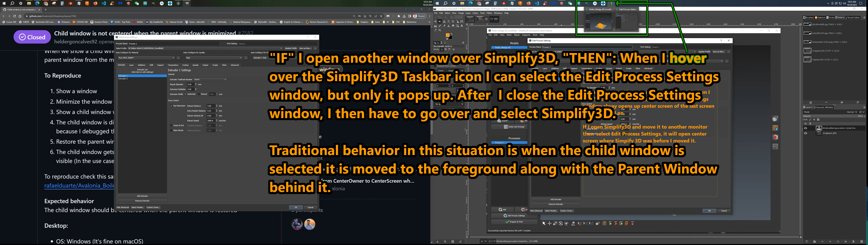Select the Move tool in GIMP toolbox
The image size is (868, 245).
435,21
